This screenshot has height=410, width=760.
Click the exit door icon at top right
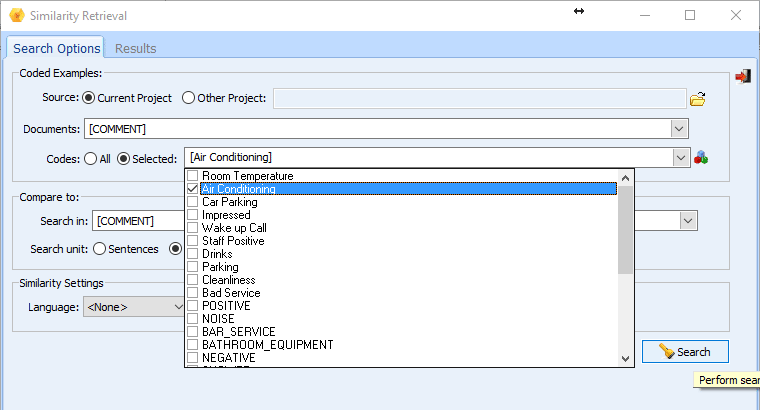(x=742, y=77)
